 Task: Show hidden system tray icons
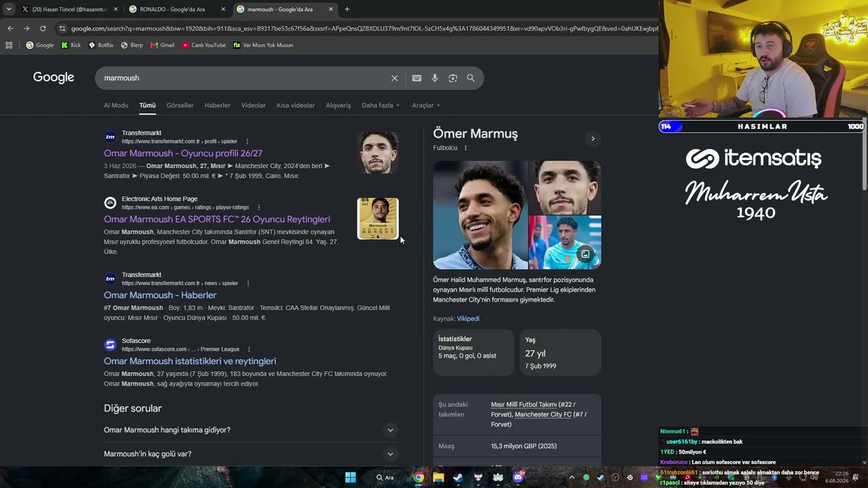(x=572, y=478)
